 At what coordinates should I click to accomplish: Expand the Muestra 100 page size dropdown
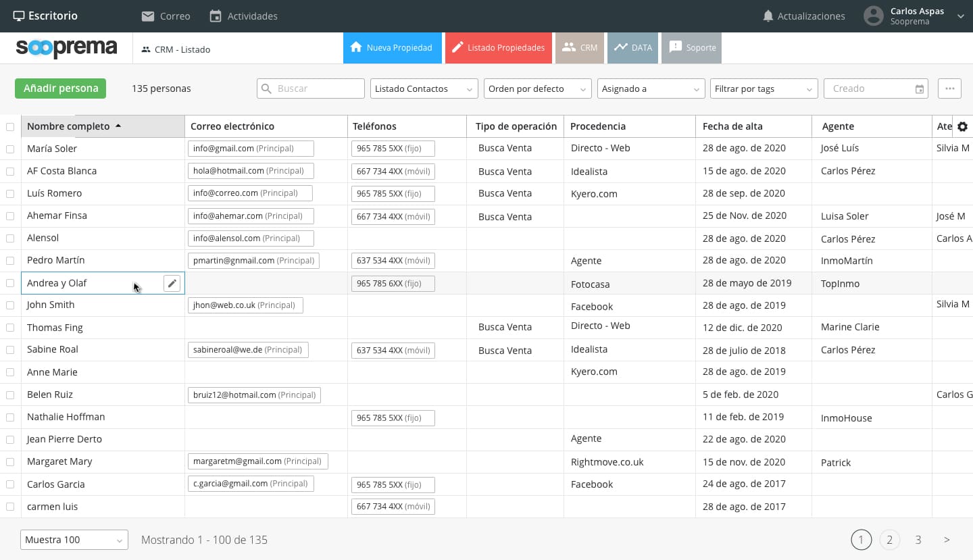[74, 540]
